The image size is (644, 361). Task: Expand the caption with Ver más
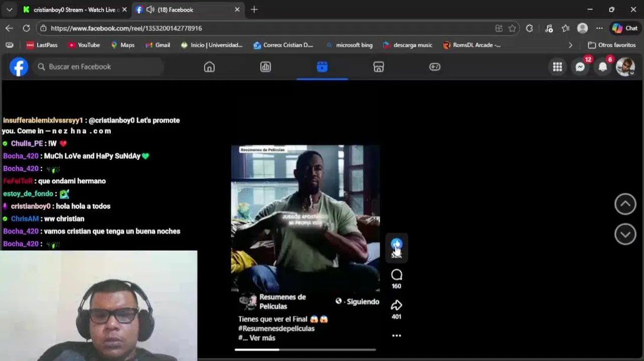262,338
